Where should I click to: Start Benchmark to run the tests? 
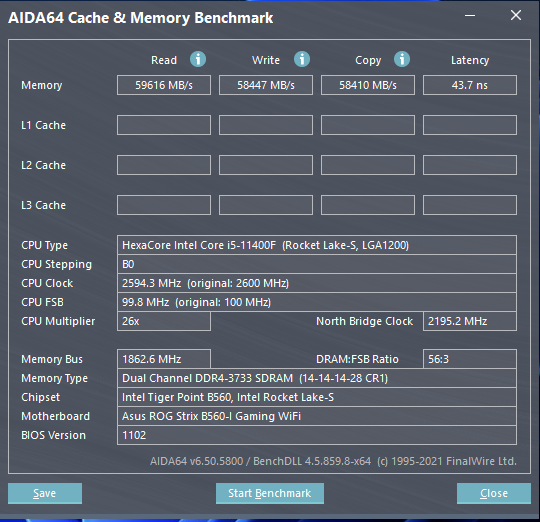270,493
